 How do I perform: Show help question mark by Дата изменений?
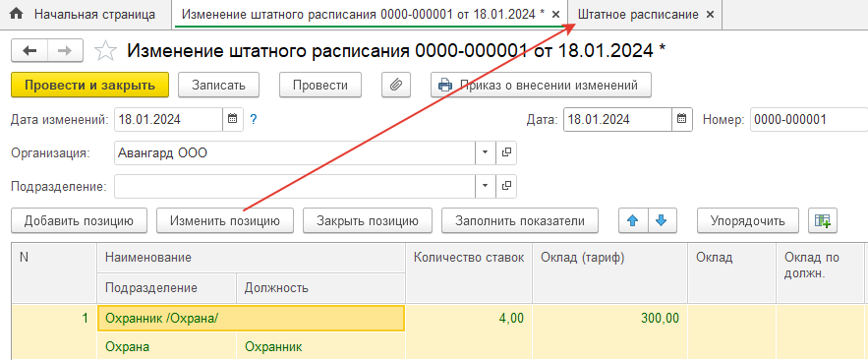(254, 119)
